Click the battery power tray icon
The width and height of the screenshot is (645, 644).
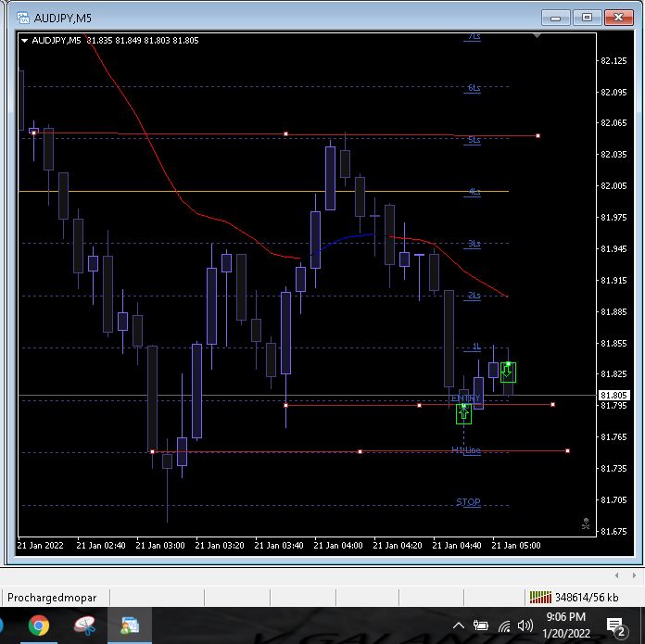480,625
